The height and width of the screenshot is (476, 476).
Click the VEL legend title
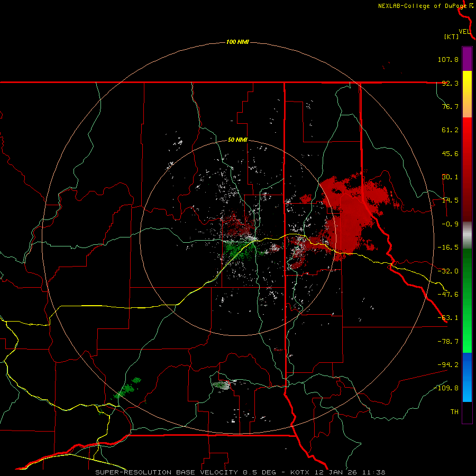(464, 32)
